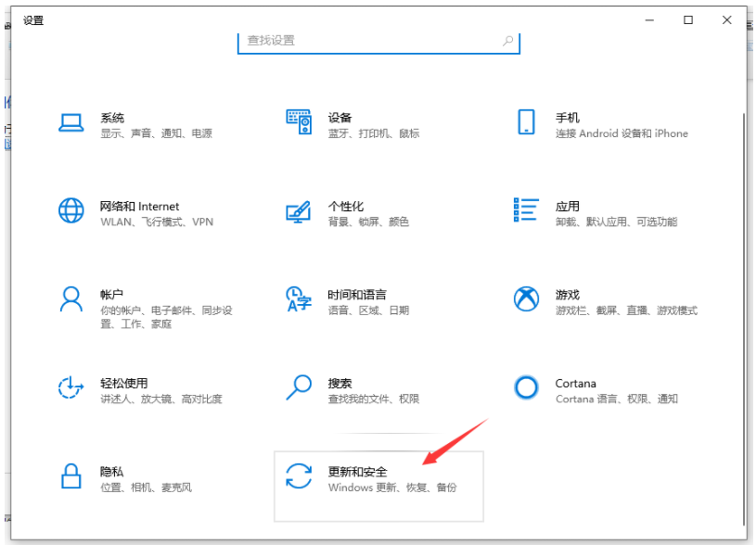The height and width of the screenshot is (545, 756).
Task: Open the 更新和安全 title link
Action: pos(358,472)
